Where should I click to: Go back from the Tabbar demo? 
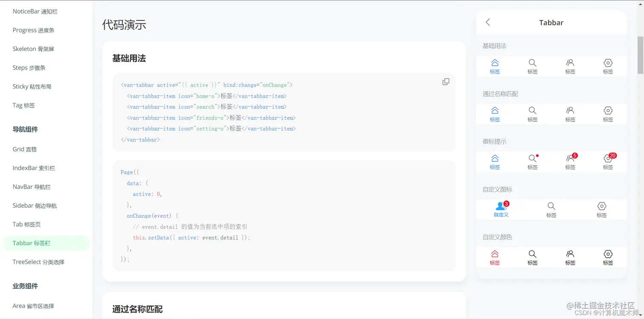click(x=488, y=22)
